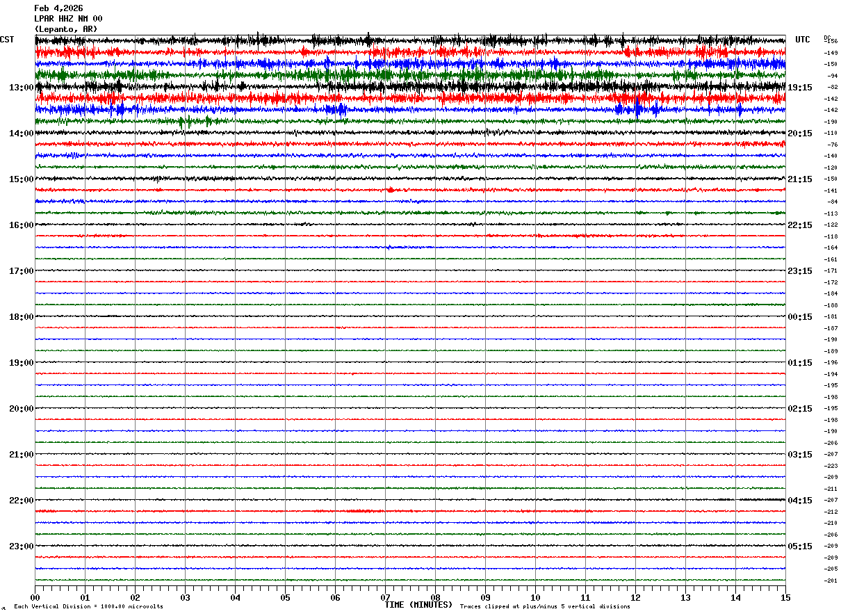Click the "14:00" CST hour label

pyautogui.click(x=22, y=133)
